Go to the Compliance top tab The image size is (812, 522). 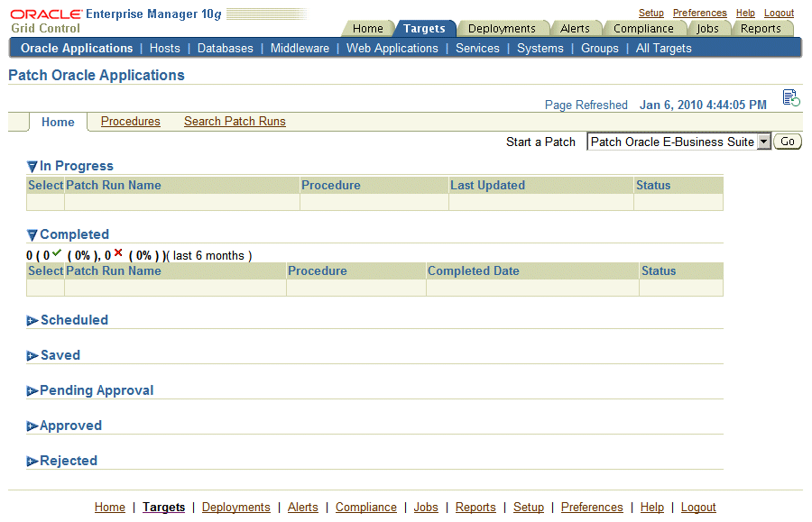643,29
